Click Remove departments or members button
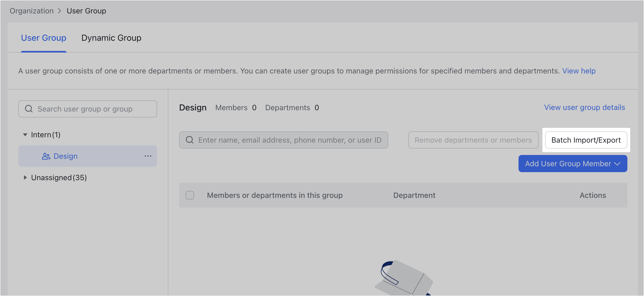The height and width of the screenshot is (296, 644). tap(473, 140)
